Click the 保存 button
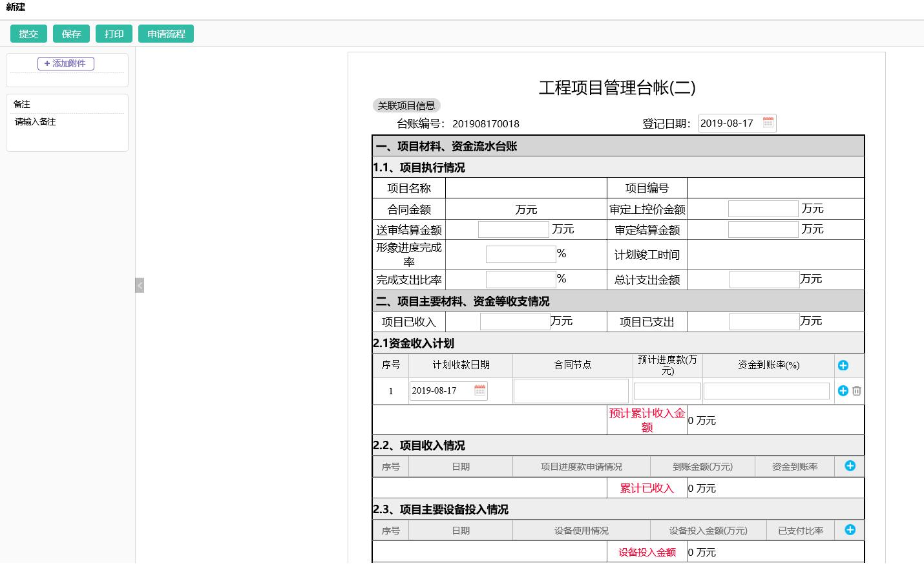 pos(71,34)
